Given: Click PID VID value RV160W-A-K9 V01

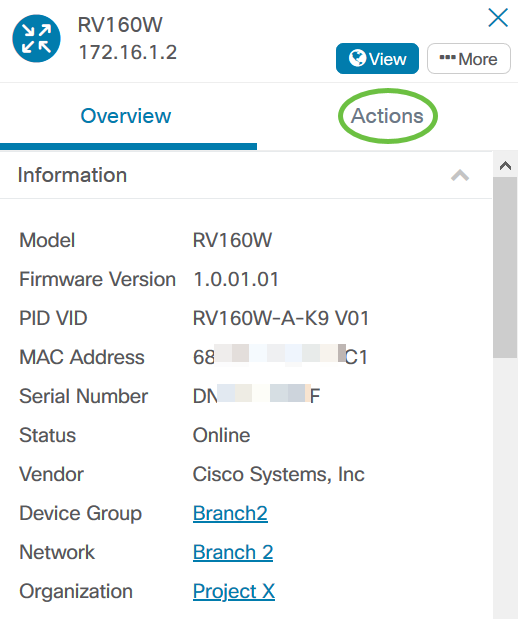Looking at the screenshot, I should pos(281,318).
